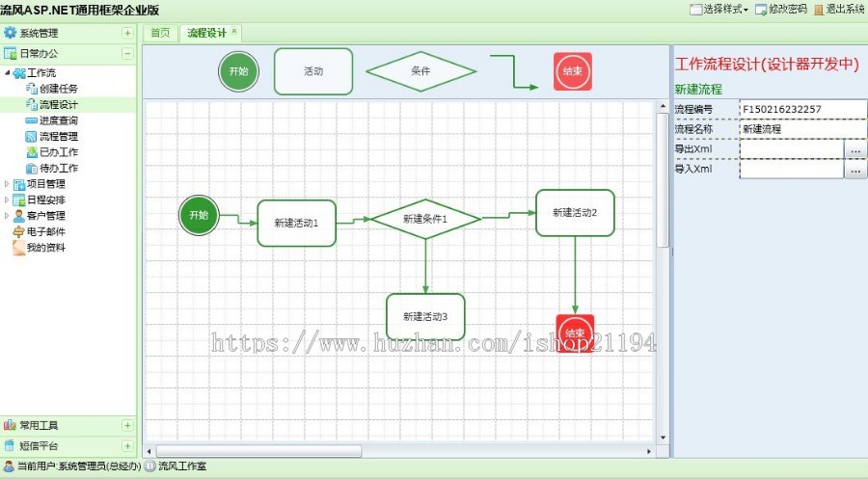Click the 我的资料 icon
This screenshot has height=479, width=868.
(x=19, y=248)
